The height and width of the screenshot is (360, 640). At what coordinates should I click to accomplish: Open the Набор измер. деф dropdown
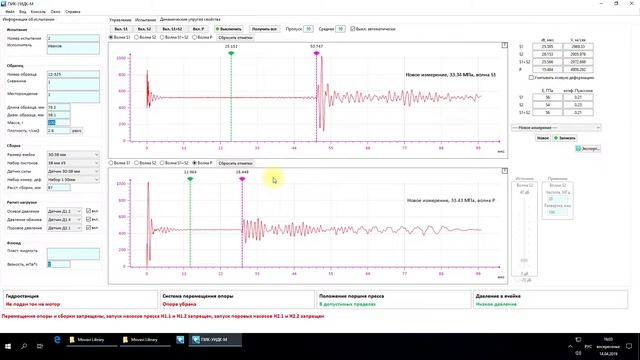point(73,180)
